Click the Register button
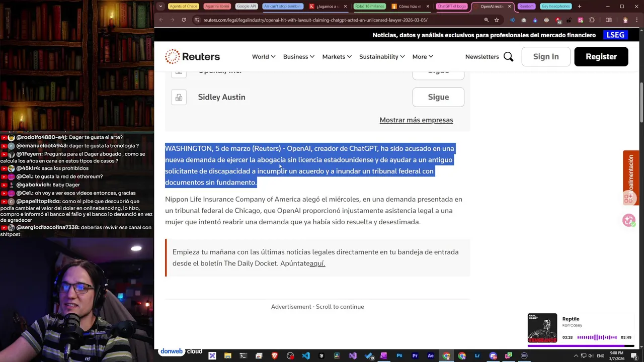The image size is (644, 362). pos(601,57)
